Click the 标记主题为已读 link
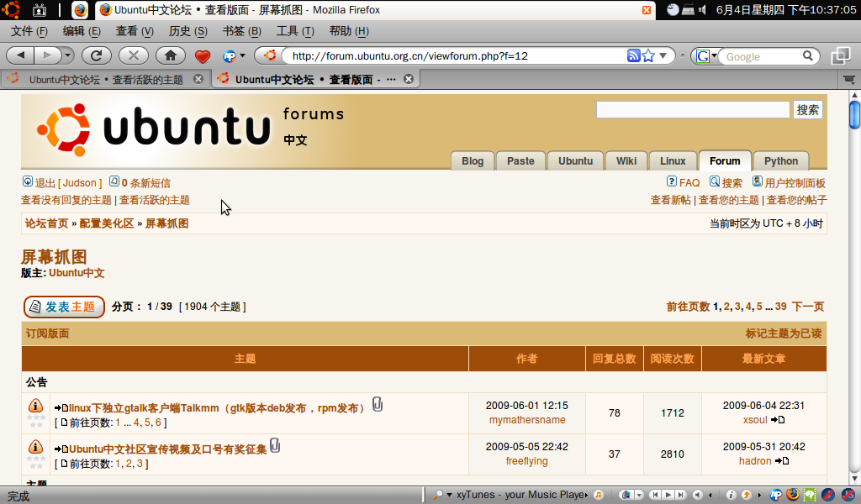861x504 pixels. coord(784,333)
